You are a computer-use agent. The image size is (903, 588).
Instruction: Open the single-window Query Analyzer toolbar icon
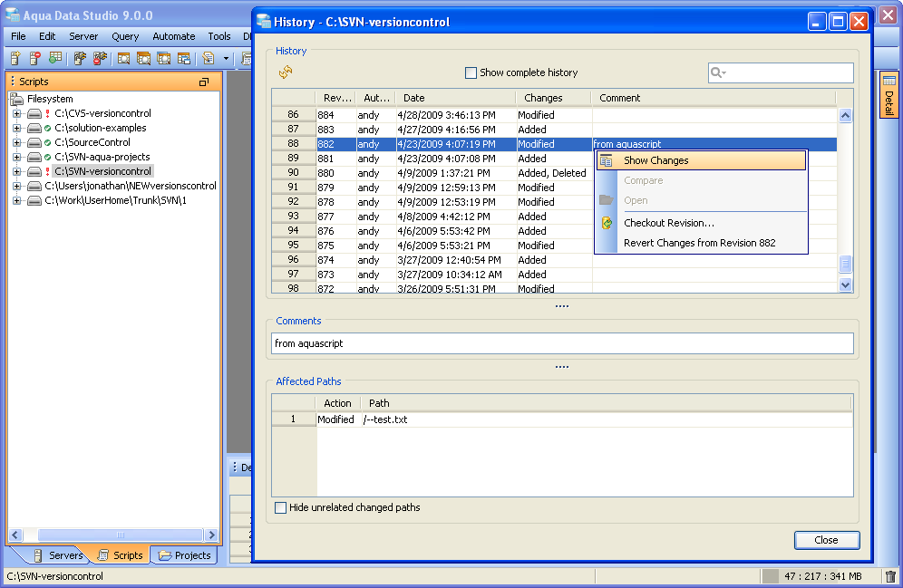(124, 58)
